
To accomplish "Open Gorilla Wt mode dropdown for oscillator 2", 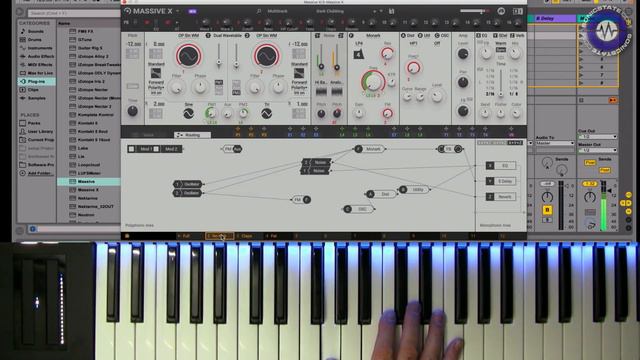I will pyautogui.click(x=267, y=36).
